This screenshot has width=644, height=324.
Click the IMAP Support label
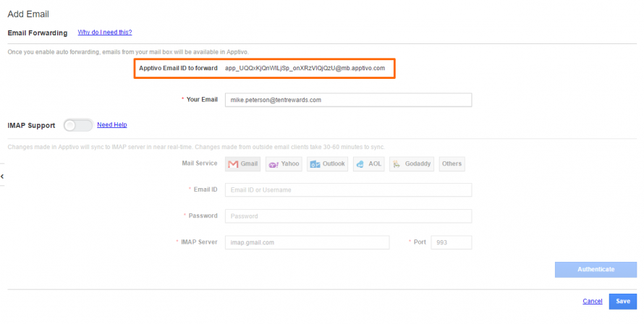tap(31, 125)
